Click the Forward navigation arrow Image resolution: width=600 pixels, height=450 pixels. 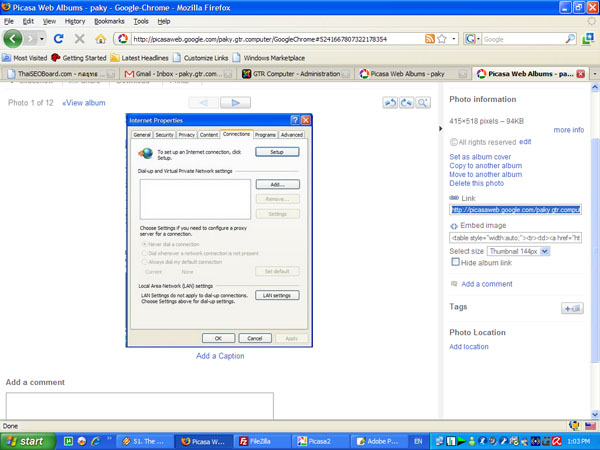[30, 39]
